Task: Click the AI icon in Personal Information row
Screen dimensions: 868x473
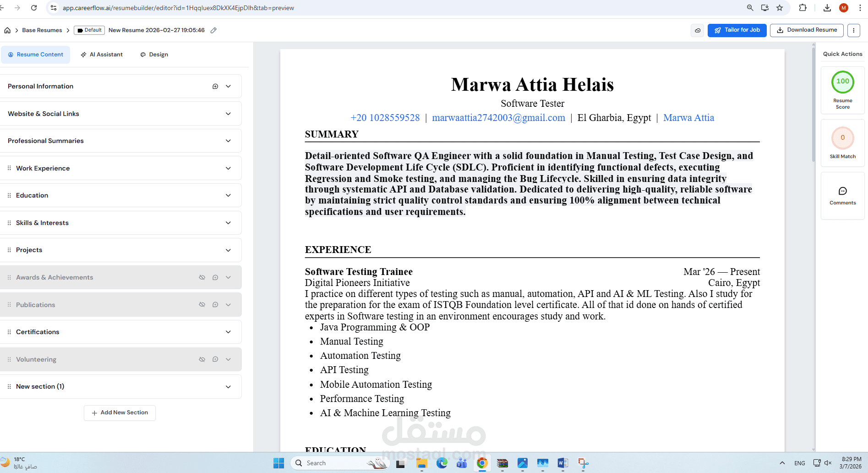Action: (215, 86)
